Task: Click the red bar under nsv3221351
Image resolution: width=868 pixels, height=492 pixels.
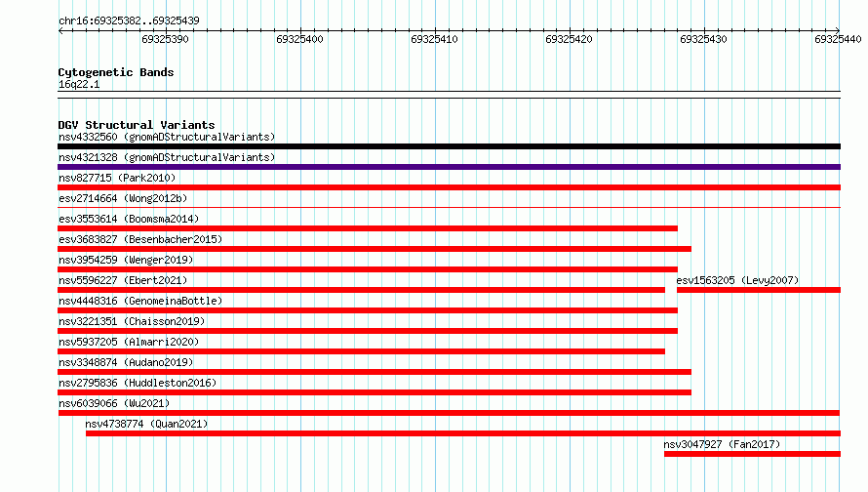Action: coord(368,331)
